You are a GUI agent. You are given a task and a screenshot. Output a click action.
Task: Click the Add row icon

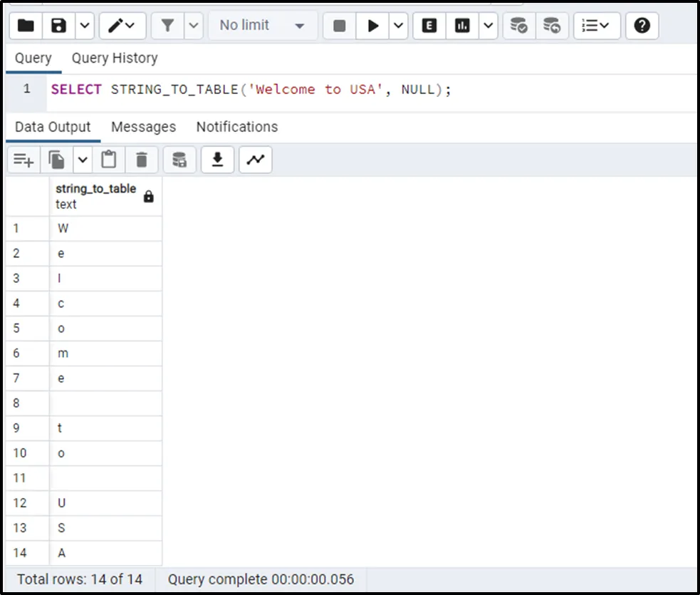[23, 160]
